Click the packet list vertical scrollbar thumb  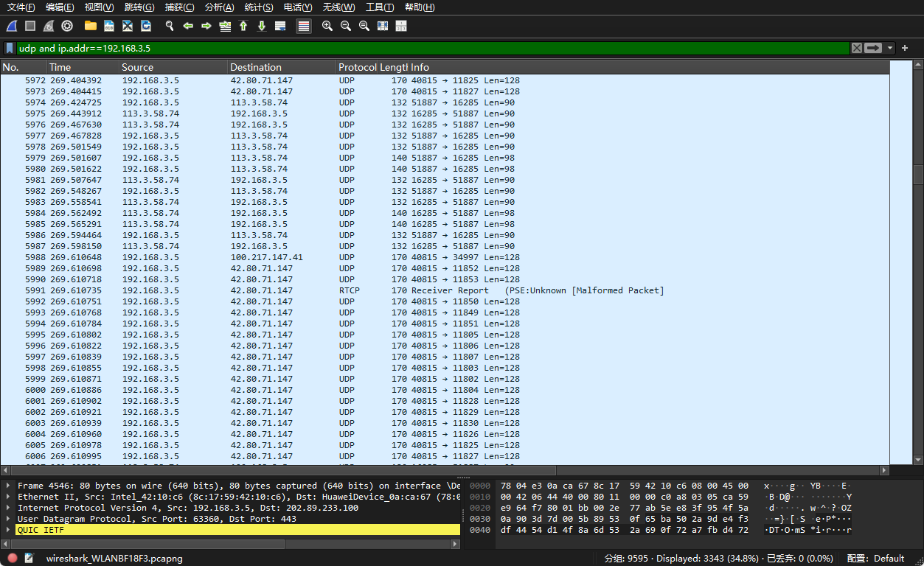[918, 174]
